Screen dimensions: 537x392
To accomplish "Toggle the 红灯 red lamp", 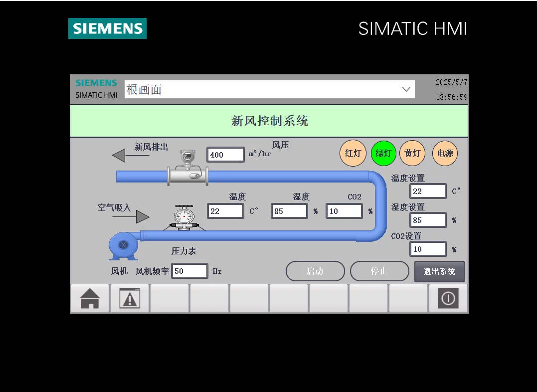I will pyautogui.click(x=353, y=153).
